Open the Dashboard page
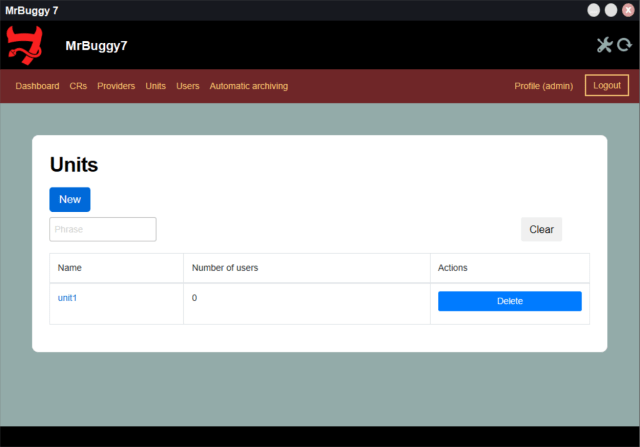 click(x=37, y=86)
